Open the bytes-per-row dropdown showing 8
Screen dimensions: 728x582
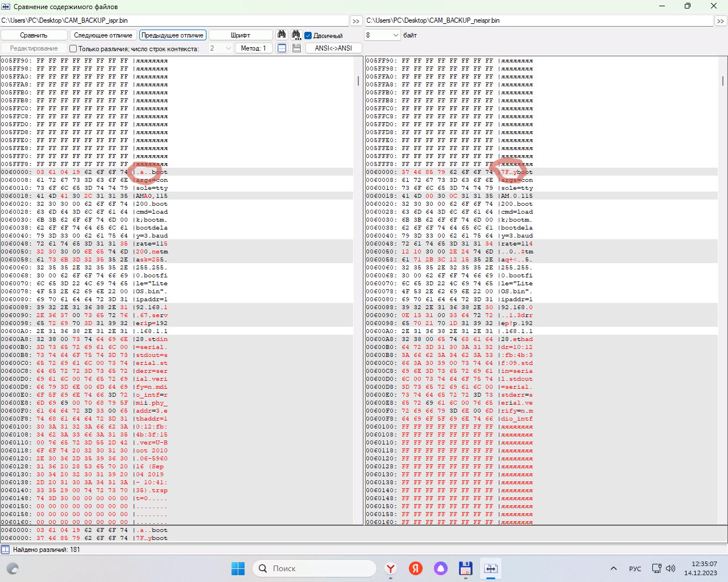coord(383,35)
